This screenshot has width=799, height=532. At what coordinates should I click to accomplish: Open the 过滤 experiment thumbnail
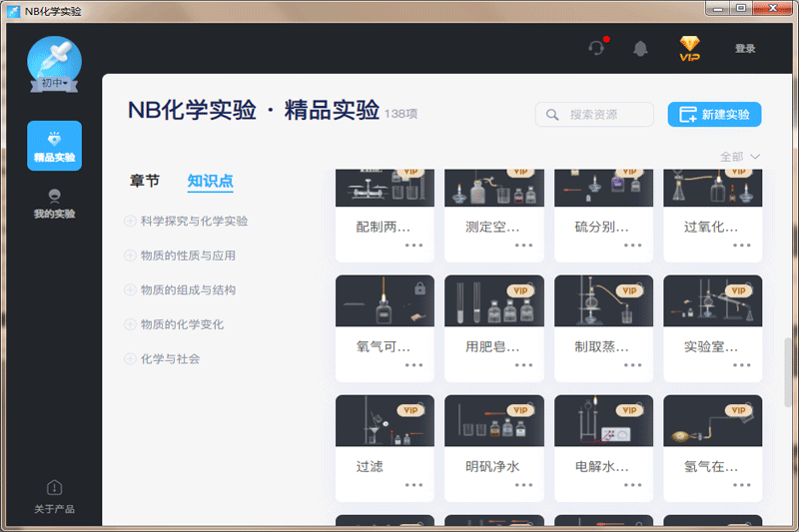385,421
